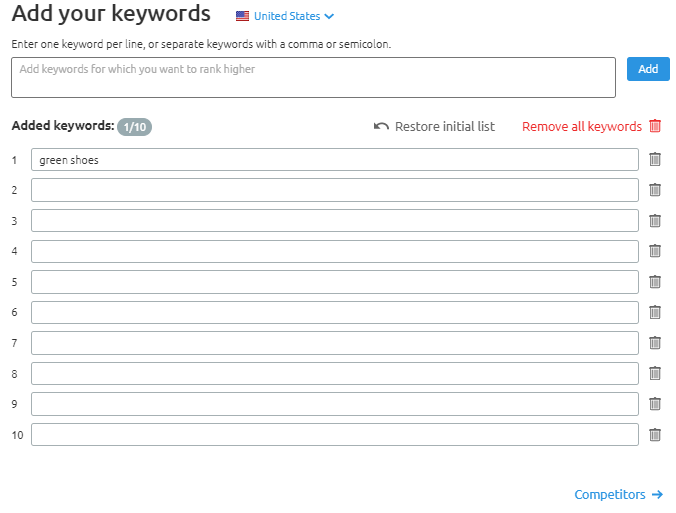The width and height of the screenshot is (676, 513).
Task: Click keyword field number 8
Action: tap(335, 374)
